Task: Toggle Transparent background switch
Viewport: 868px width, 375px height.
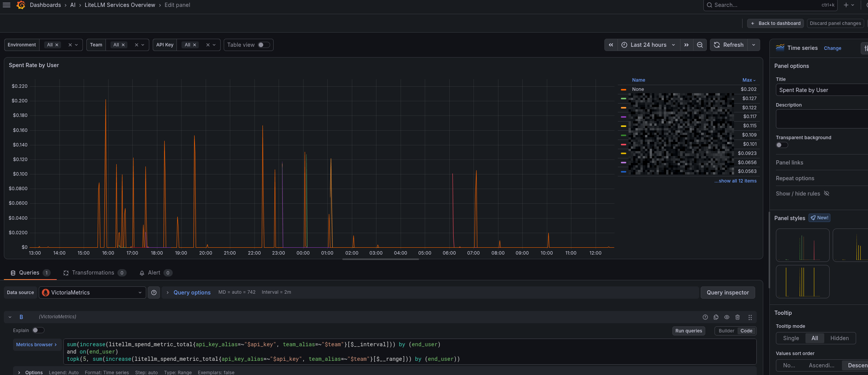Action: click(x=782, y=145)
